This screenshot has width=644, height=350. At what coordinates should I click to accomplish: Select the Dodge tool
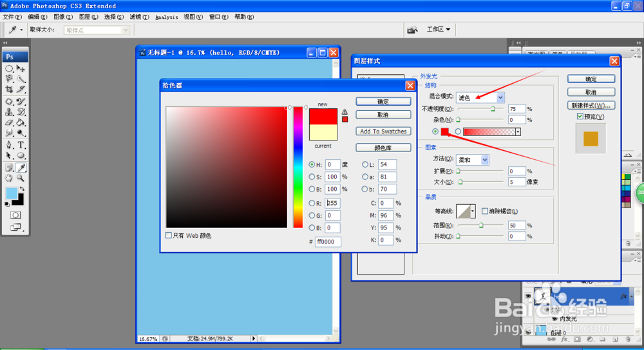point(21,133)
